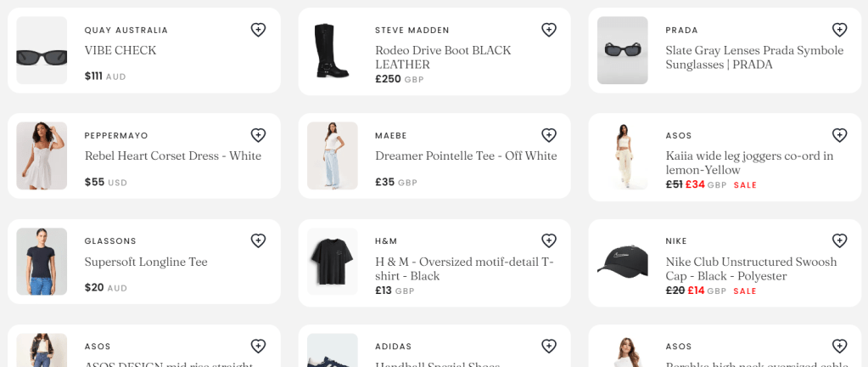The width and height of the screenshot is (868, 367).
Task: Open VIBE CHECK sunglasses thumbnail
Action: click(42, 51)
